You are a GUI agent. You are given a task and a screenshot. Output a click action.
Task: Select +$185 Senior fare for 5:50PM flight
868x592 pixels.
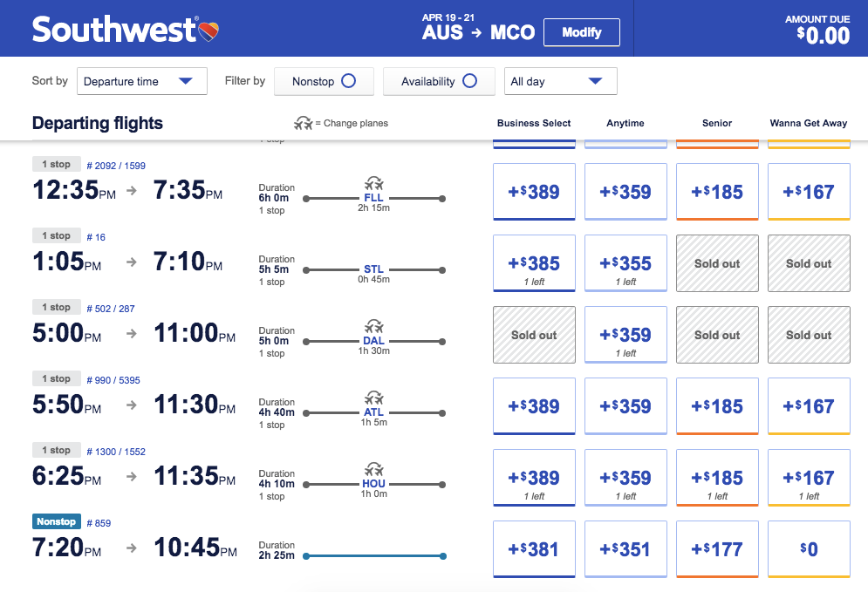(717, 406)
